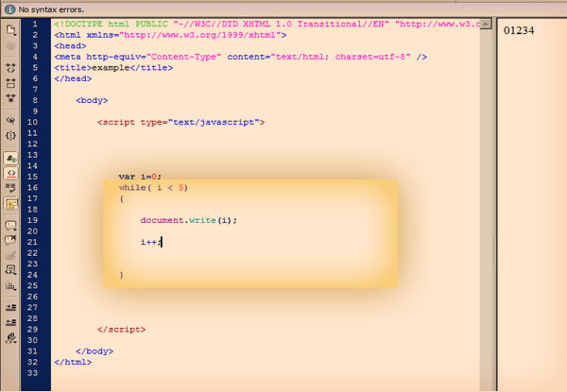567x392 pixels.
Task: Collapse the full tag with the toolbar icon
Action: [x=10, y=68]
